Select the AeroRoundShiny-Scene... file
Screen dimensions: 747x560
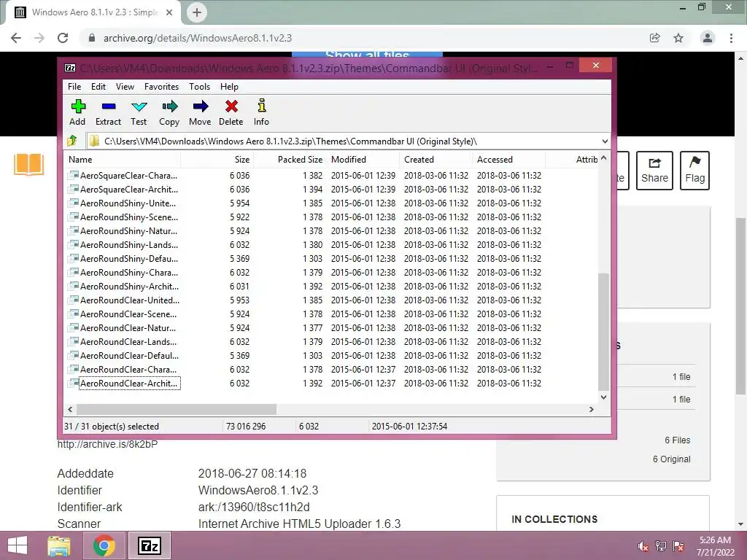coord(129,217)
